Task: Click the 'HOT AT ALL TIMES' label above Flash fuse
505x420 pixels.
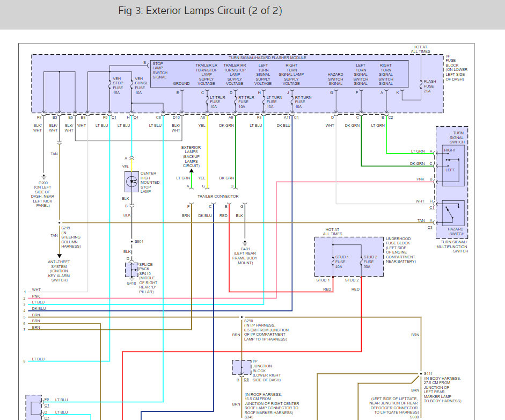Action: click(x=420, y=49)
